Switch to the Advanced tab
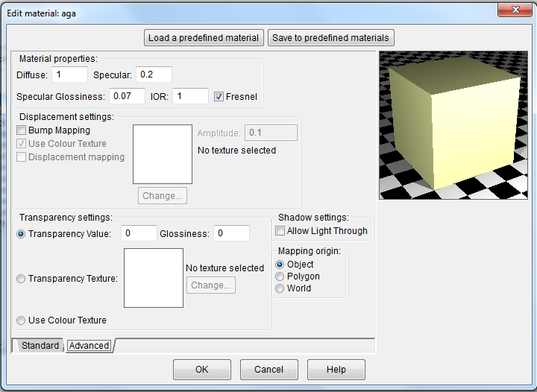 tap(89, 346)
